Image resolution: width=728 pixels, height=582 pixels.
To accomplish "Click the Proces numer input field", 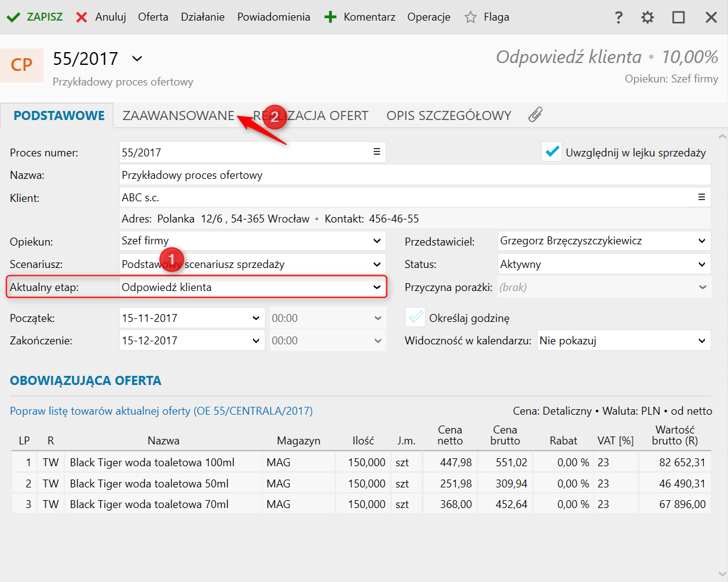I will click(252, 152).
